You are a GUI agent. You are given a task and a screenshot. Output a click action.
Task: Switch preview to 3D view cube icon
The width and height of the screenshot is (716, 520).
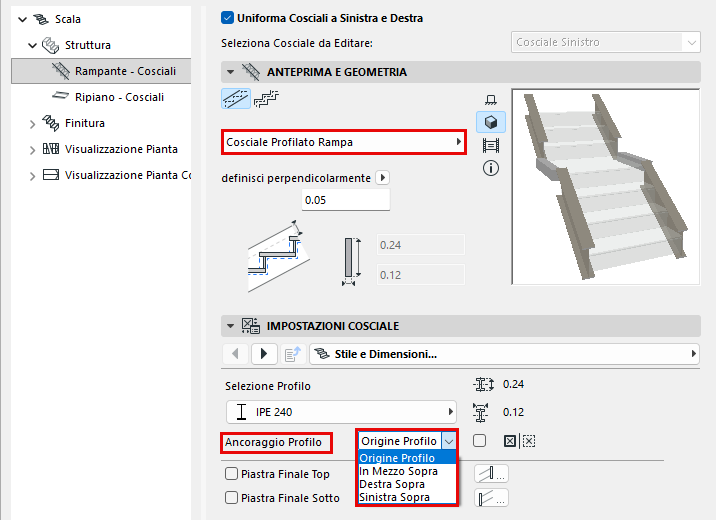490,122
